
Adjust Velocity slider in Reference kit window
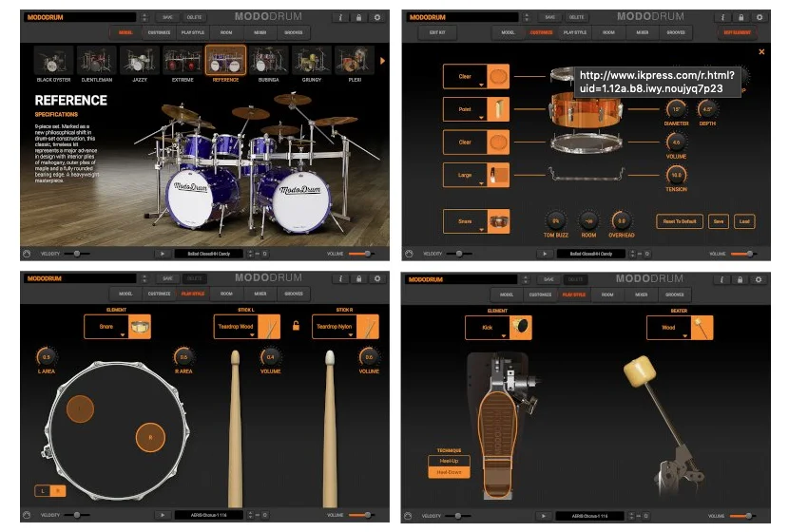click(x=77, y=254)
